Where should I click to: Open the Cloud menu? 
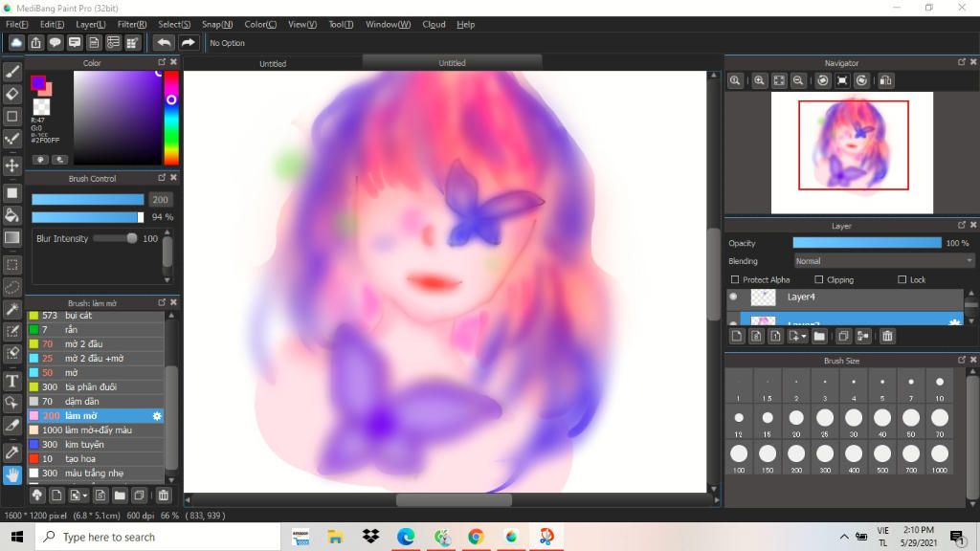(x=434, y=24)
